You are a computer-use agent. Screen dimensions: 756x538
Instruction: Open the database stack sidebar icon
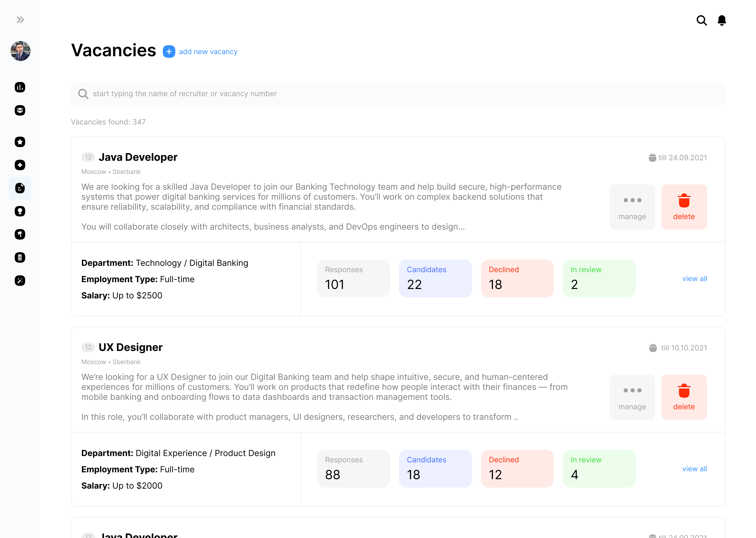pyautogui.click(x=20, y=257)
